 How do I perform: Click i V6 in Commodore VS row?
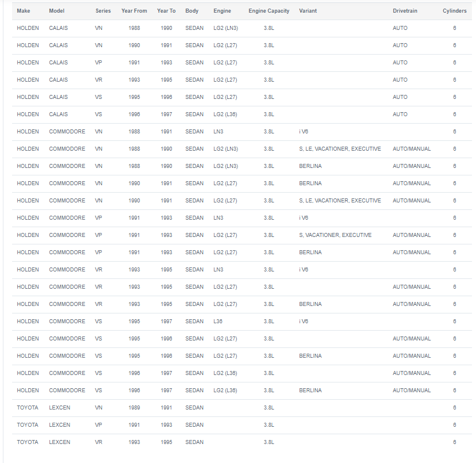click(304, 322)
